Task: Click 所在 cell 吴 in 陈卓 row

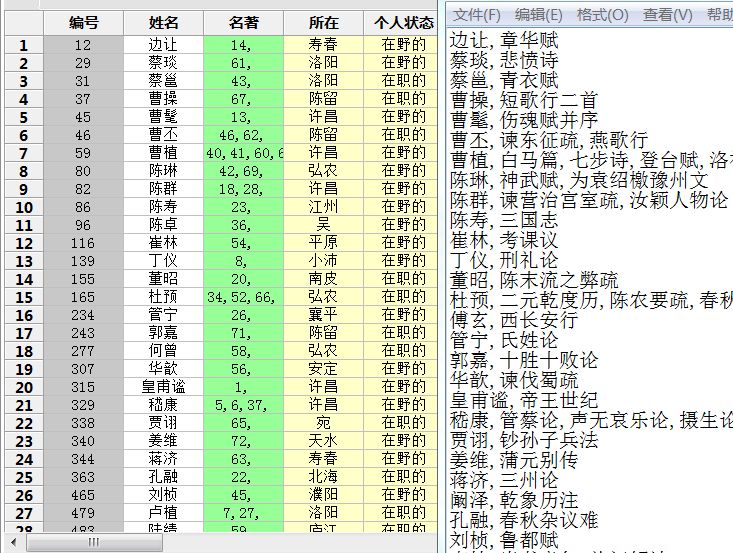Action: [x=323, y=225]
